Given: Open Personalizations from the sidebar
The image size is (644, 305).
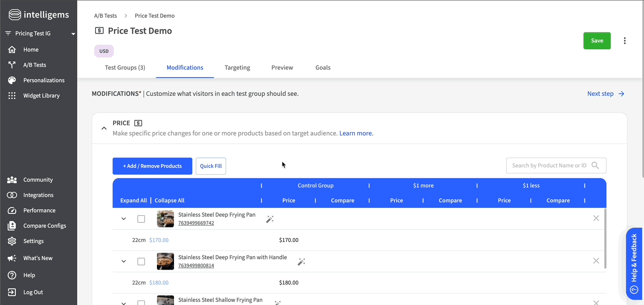Looking at the screenshot, I should (x=44, y=80).
